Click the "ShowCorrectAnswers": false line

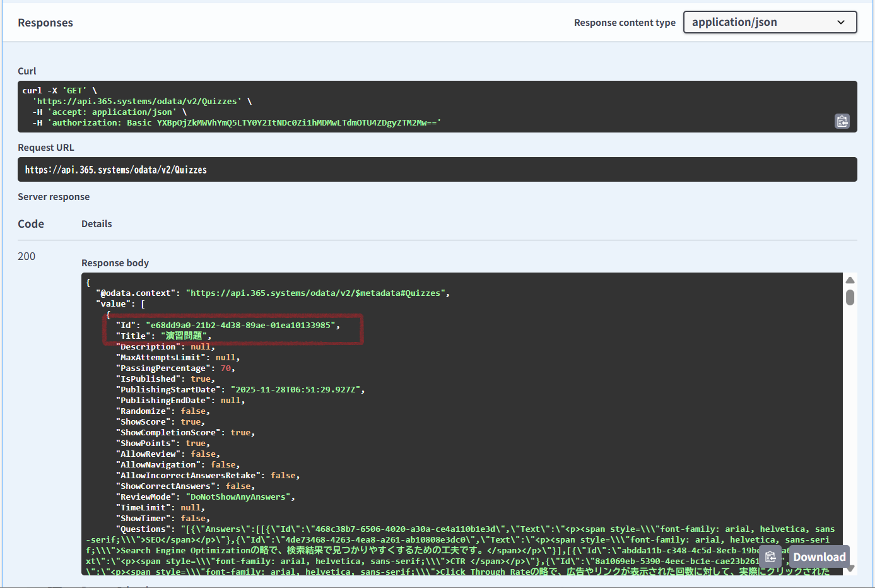(185, 486)
